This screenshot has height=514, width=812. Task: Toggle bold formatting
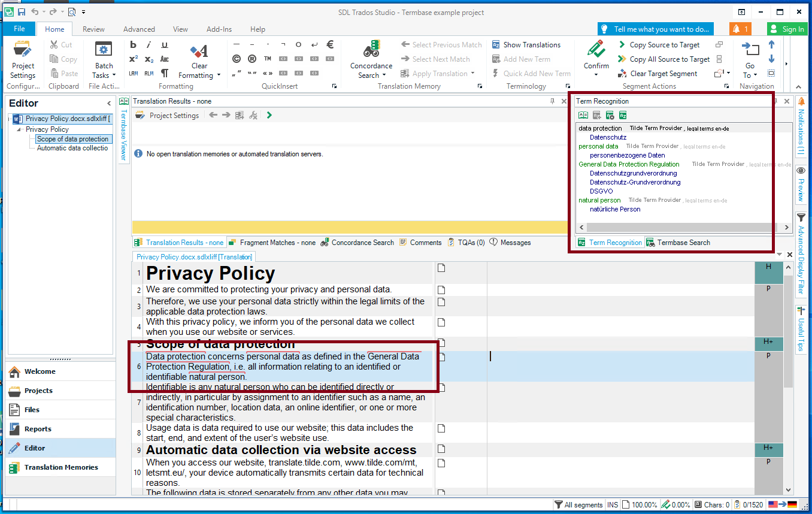point(133,45)
